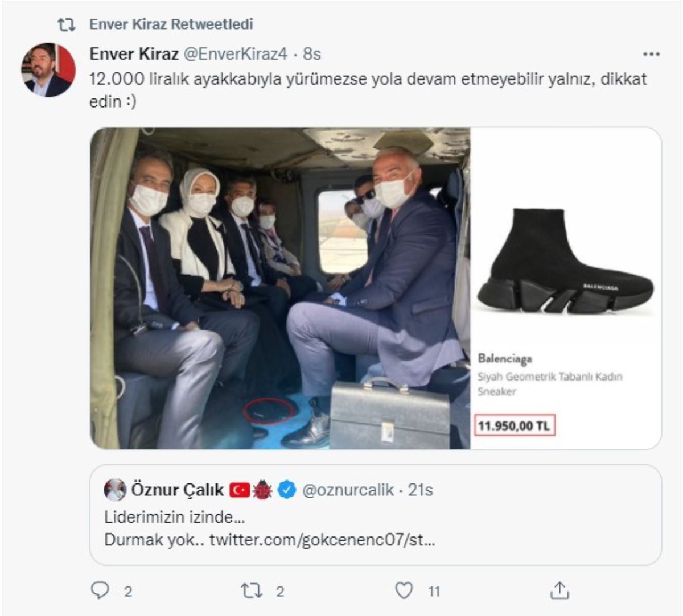Click the @oznurcalik handle in quoted tweet
Screen dimensions: 683x616
pyautogui.click(x=348, y=490)
